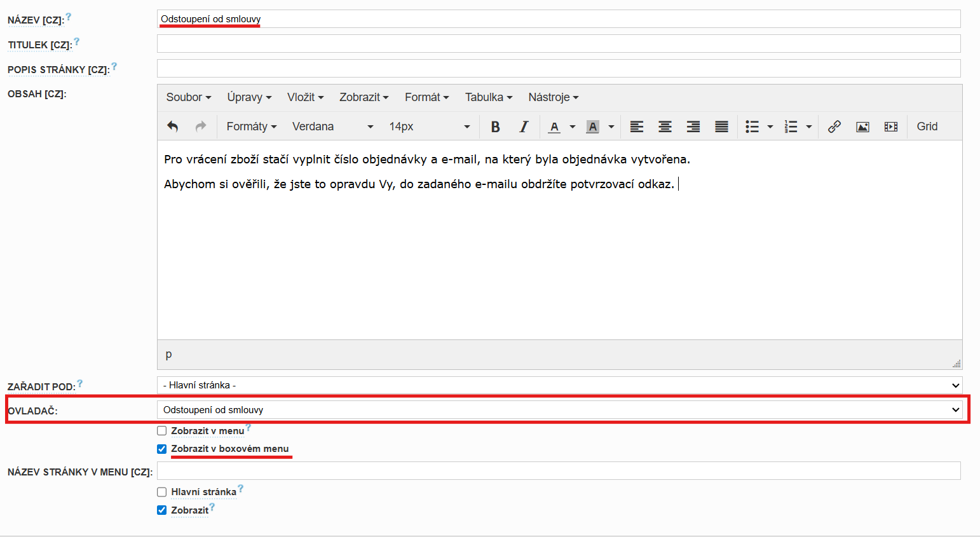Uncheck the Zobrazit checkbox
Viewport: 980px width, 539px height.
click(x=162, y=510)
